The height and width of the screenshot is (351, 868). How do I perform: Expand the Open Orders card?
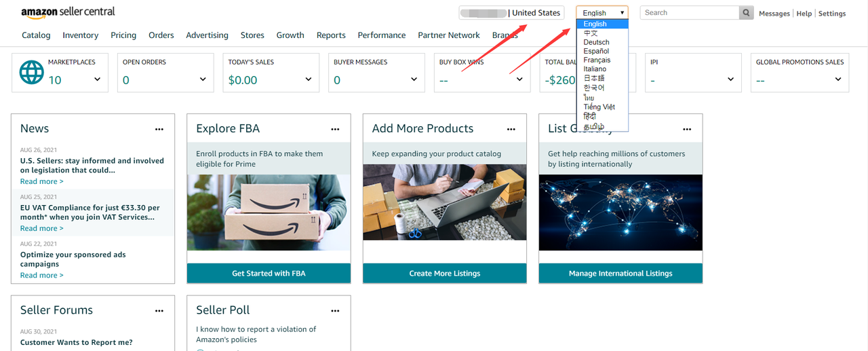[x=203, y=79]
